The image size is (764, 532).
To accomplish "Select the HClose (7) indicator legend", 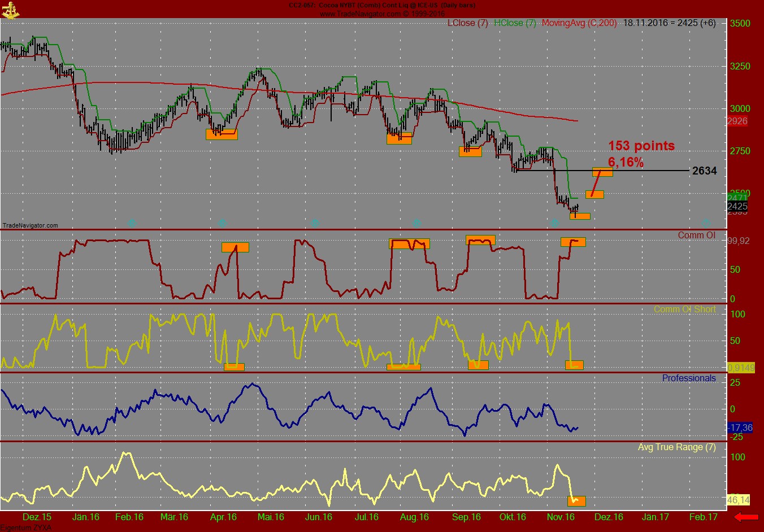I will [x=514, y=23].
